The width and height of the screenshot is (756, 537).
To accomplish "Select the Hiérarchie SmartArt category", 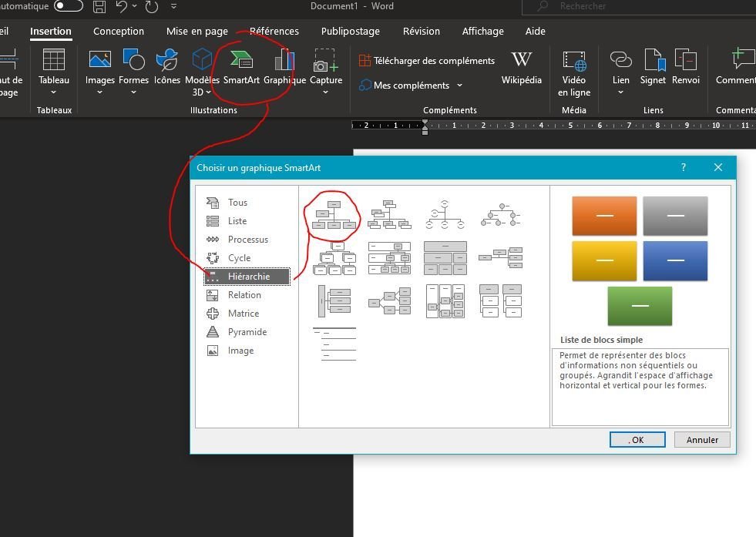I will coord(247,277).
